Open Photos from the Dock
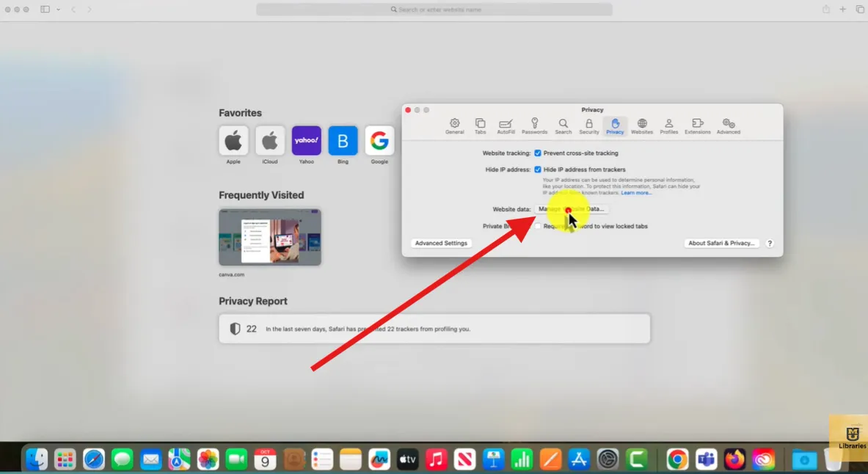Screen dimensions: 868x474 (x=208, y=459)
